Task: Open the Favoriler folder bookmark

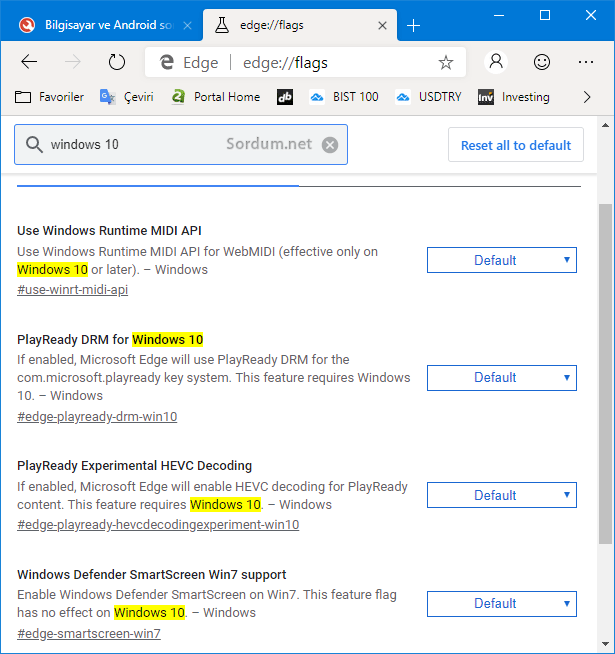Action: pos(49,97)
